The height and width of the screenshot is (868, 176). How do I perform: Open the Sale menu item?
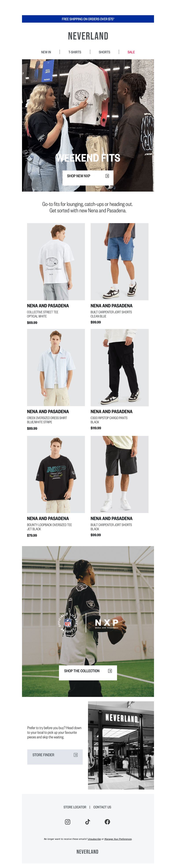pos(131,52)
